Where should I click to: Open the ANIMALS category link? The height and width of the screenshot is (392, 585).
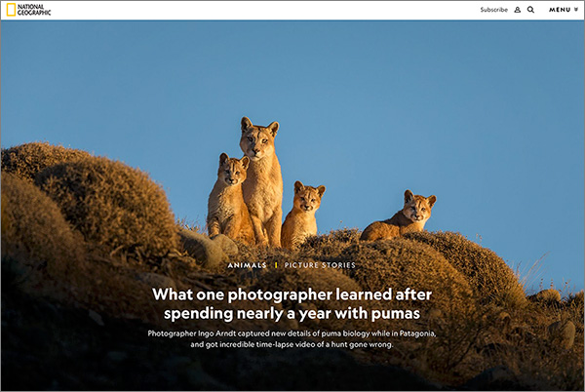pyautogui.click(x=247, y=265)
